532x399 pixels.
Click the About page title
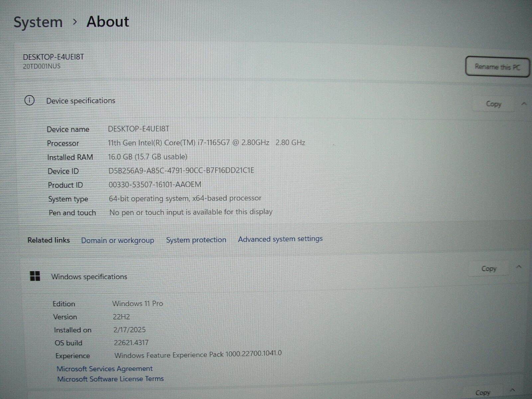tap(108, 22)
